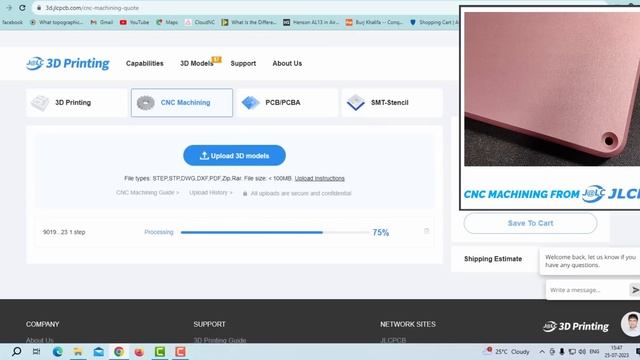Switch to the SMT-Stencil service tab

[x=392, y=103]
